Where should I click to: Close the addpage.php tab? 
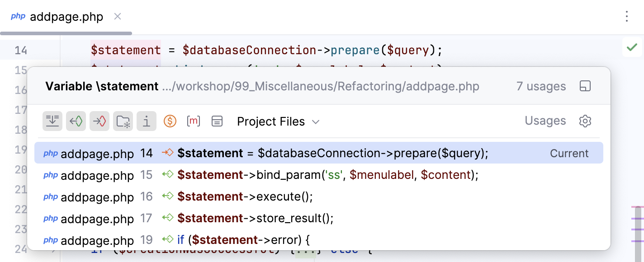click(118, 17)
